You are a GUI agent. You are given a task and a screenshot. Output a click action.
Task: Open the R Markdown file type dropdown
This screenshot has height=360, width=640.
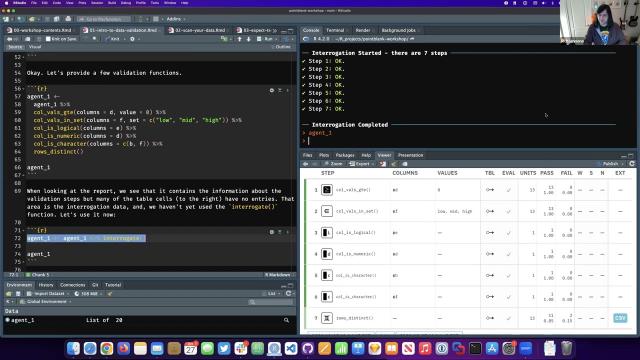[x=278, y=275]
